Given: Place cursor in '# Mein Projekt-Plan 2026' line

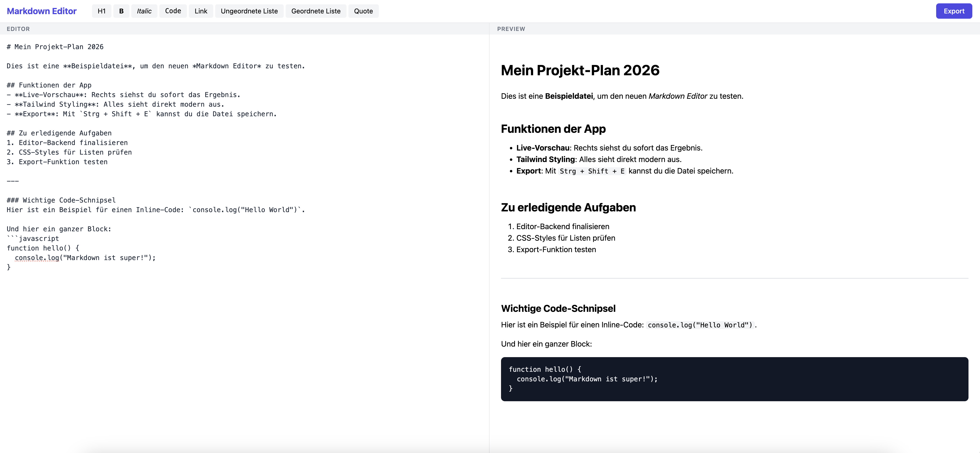Looking at the screenshot, I should point(55,47).
